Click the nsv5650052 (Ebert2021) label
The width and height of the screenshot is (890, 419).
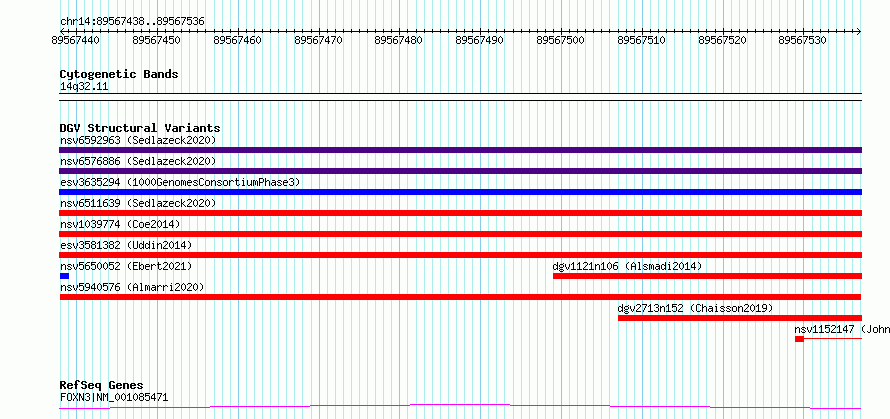tap(126, 266)
